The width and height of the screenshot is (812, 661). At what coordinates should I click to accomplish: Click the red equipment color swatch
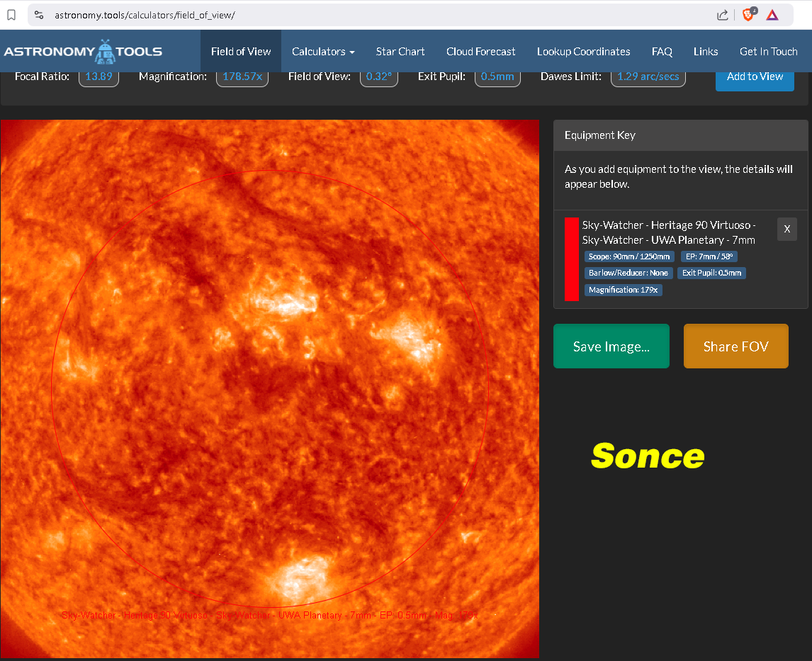click(x=571, y=259)
